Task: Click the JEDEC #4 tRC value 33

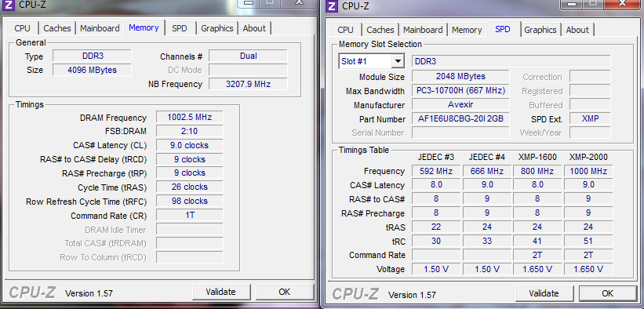Action: coord(487,241)
